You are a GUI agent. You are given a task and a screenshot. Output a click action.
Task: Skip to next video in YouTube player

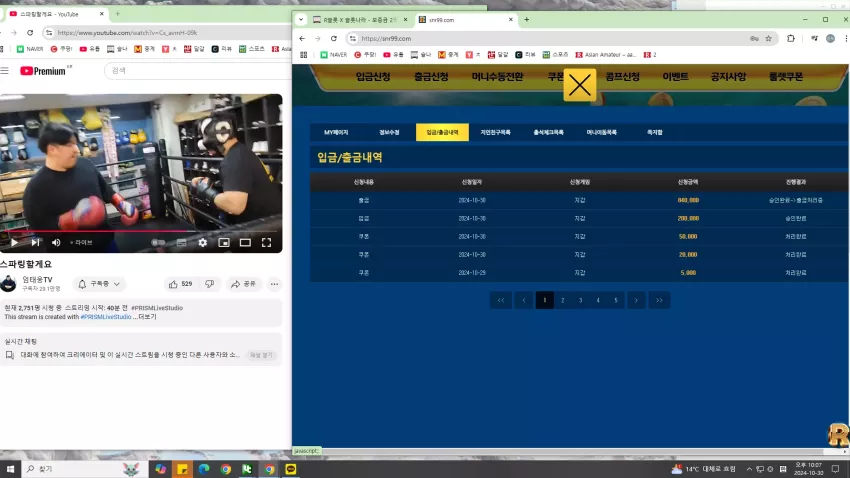point(35,243)
